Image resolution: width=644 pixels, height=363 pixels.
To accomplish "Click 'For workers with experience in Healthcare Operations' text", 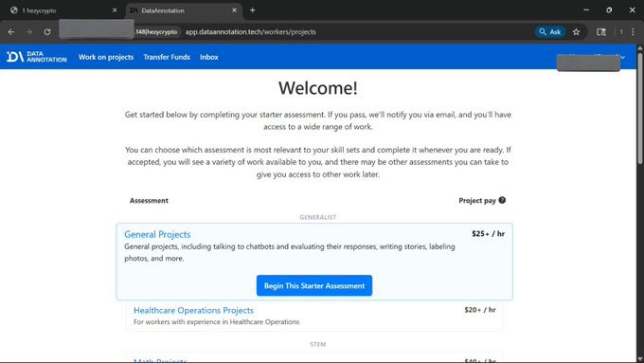I will 217,322.
